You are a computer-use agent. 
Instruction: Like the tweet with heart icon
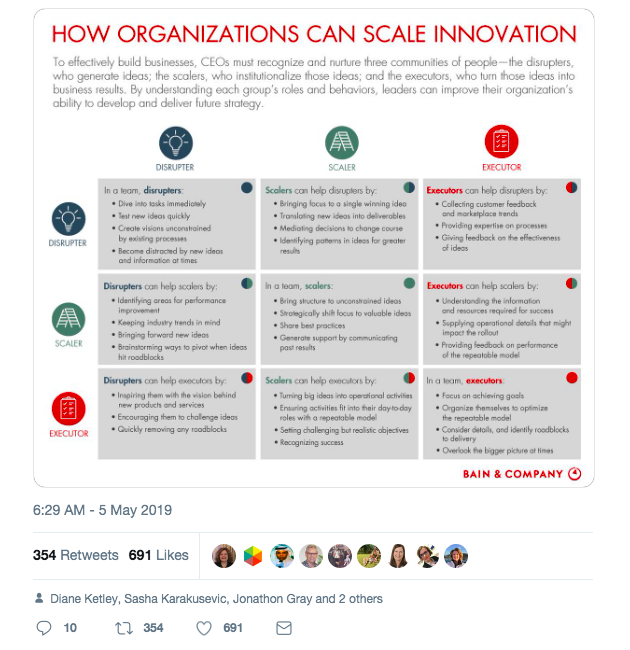click(204, 628)
